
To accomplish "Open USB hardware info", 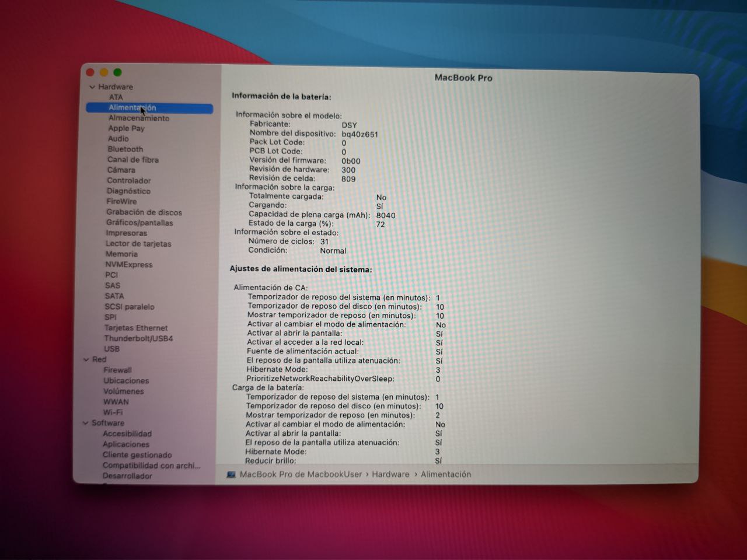I will point(111,349).
